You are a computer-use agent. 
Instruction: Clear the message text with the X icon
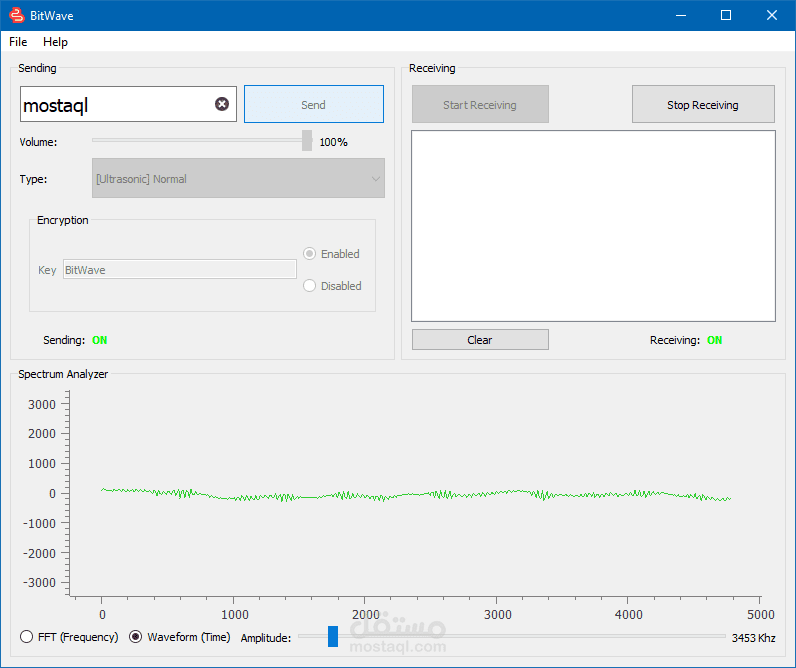coord(222,104)
